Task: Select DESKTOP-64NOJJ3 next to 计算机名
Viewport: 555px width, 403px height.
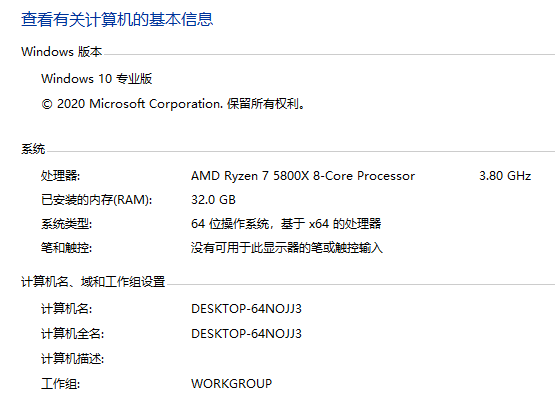Action: [246, 309]
